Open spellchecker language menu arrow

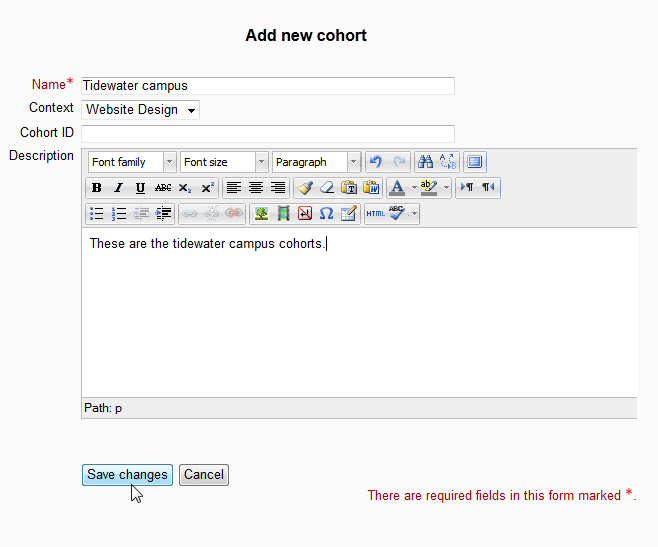click(414, 214)
